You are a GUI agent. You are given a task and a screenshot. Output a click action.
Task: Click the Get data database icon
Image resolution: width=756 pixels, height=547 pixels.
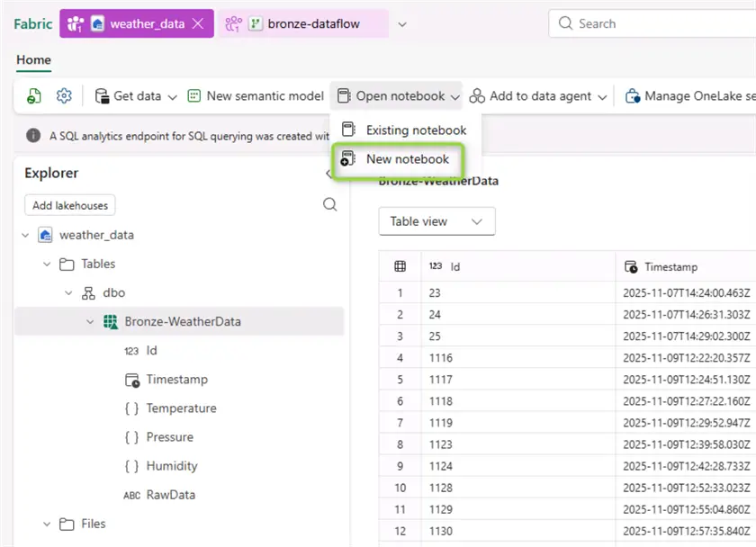coord(102,96)
